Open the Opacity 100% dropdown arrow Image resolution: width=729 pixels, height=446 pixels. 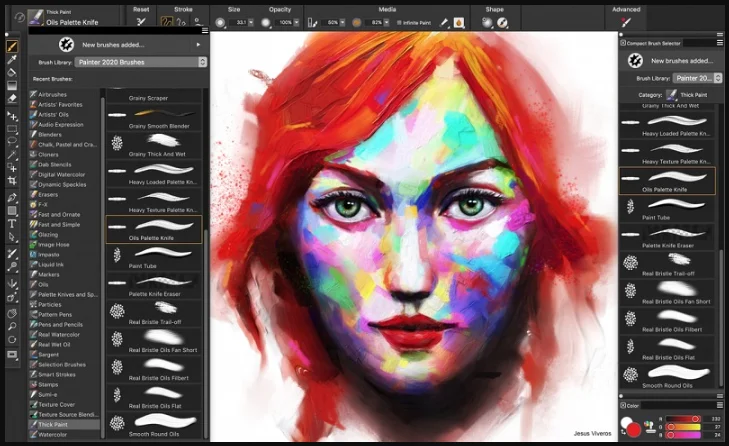(x=296, y=22)
